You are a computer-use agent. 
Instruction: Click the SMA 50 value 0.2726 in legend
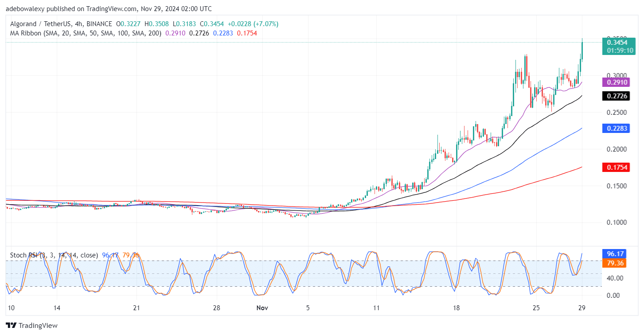tap(198, 33)
